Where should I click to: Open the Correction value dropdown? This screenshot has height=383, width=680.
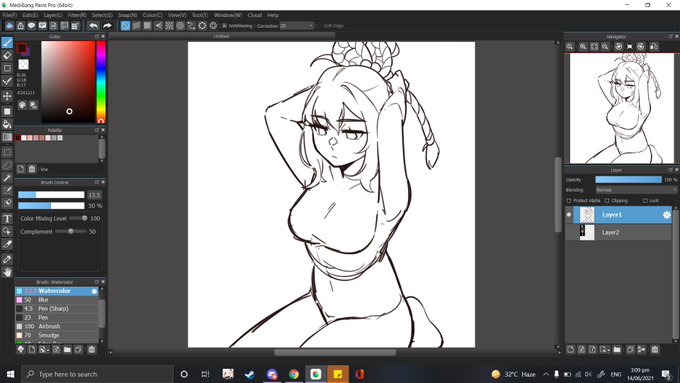pos(297,26)
